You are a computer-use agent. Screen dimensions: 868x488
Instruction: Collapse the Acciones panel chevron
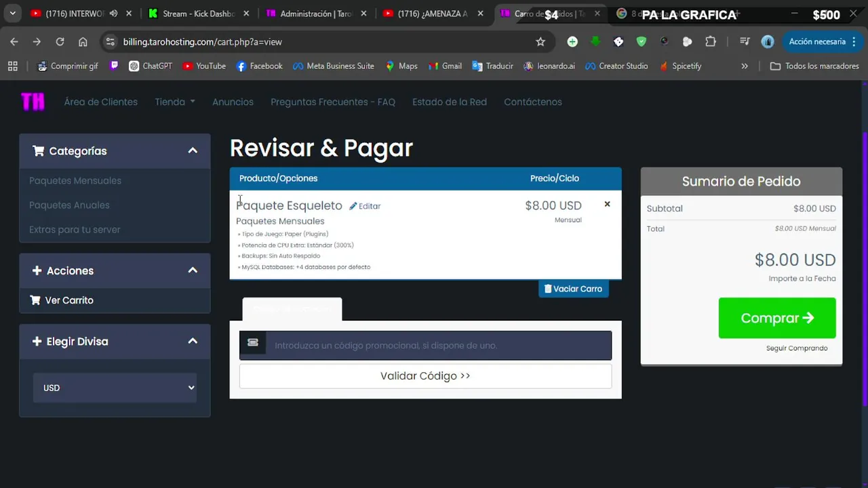click(x=193, y=270)
